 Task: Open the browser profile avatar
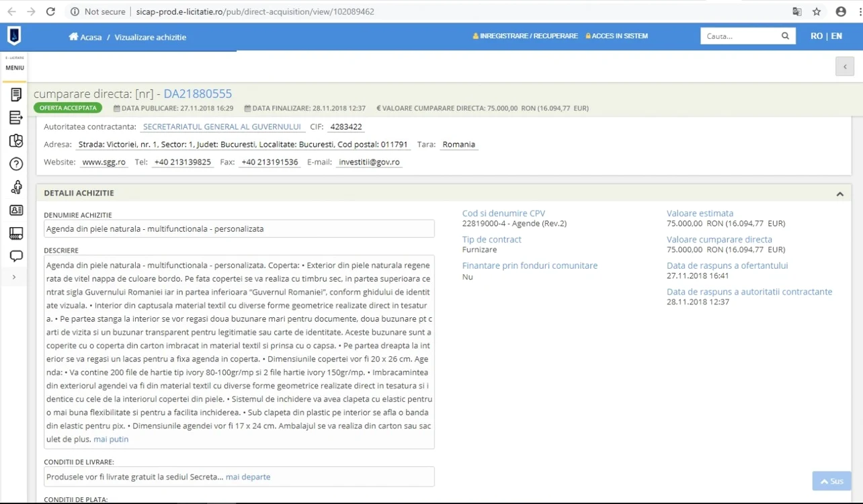click(841, 11)
